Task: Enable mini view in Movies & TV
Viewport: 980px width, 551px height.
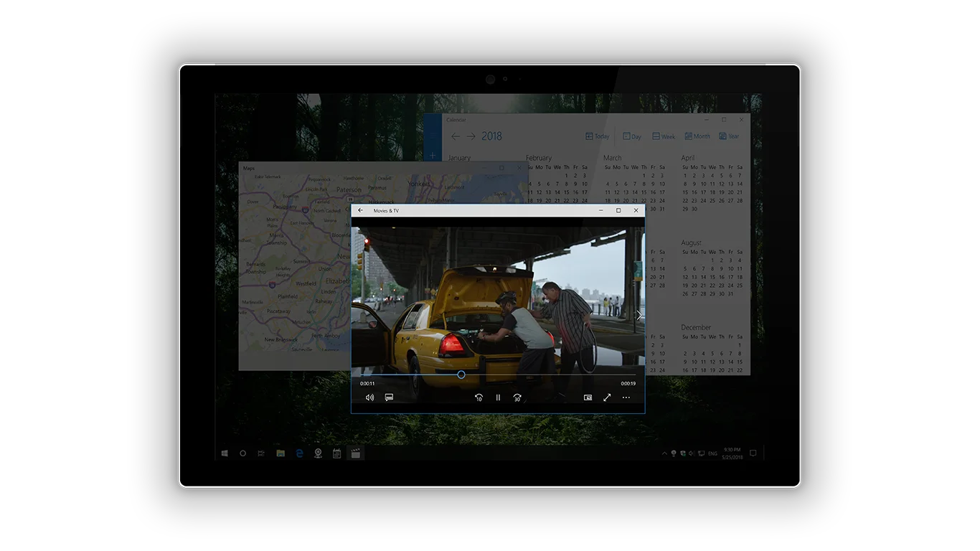Action: coord(587,397)
